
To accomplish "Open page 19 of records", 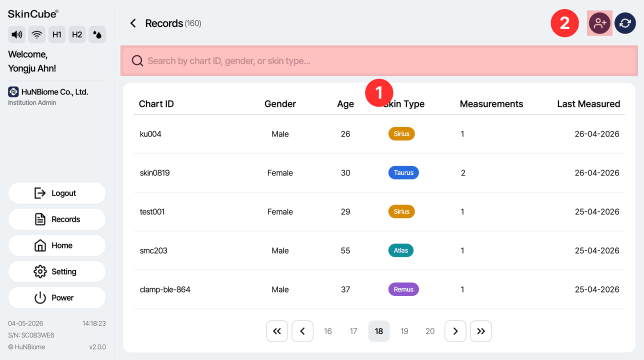I will click(x=404, y=331).
